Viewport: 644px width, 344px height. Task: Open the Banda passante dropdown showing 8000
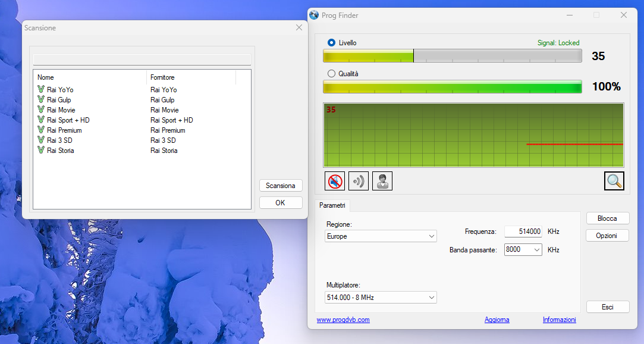(x=523, y=249)
